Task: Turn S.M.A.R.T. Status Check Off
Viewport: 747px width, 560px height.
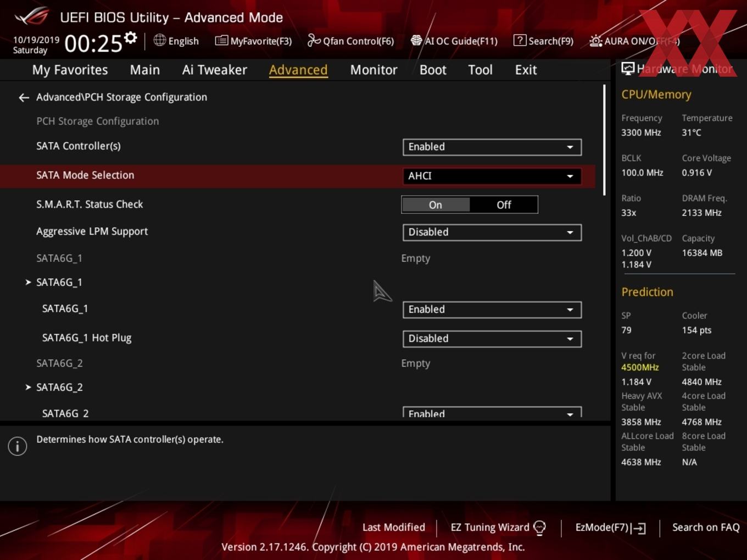Action: [x=504, y=205]
